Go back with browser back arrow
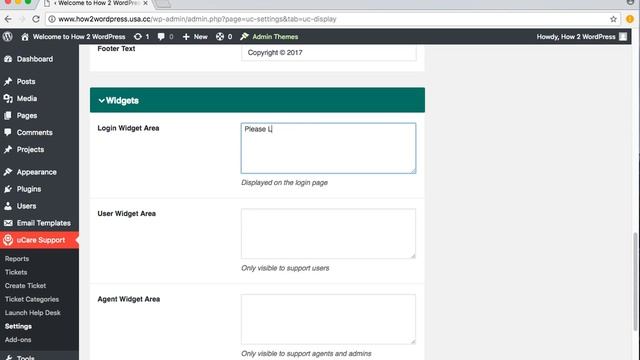 click(x=8, y=19)
